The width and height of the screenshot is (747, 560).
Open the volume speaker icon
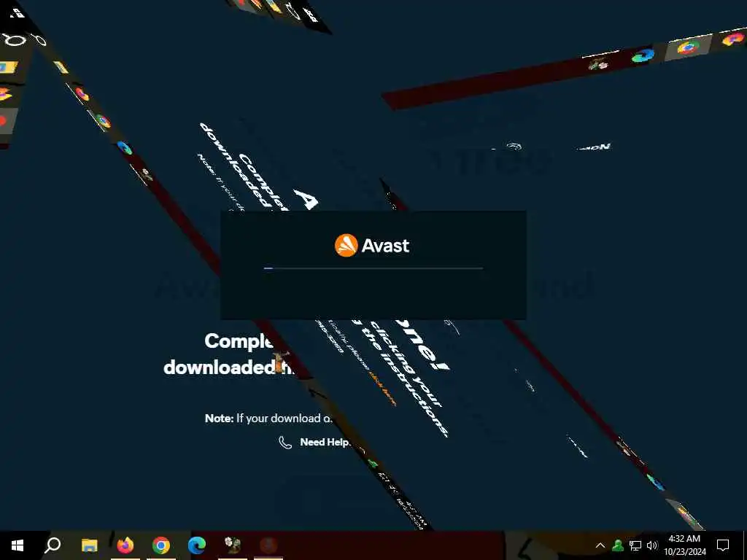(652, 545)
